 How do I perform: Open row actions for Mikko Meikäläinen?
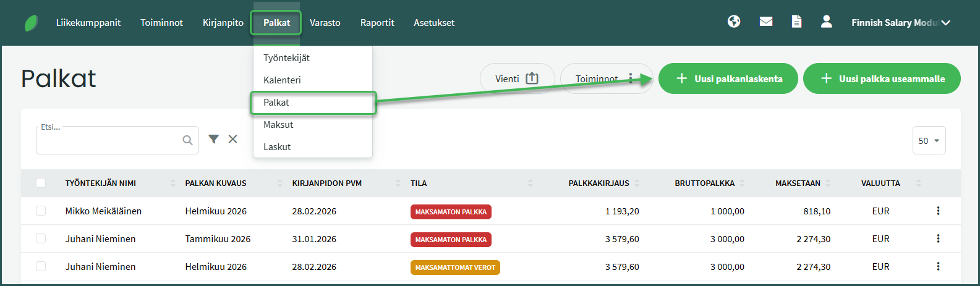pyautogui.click(x=938, y=211)
